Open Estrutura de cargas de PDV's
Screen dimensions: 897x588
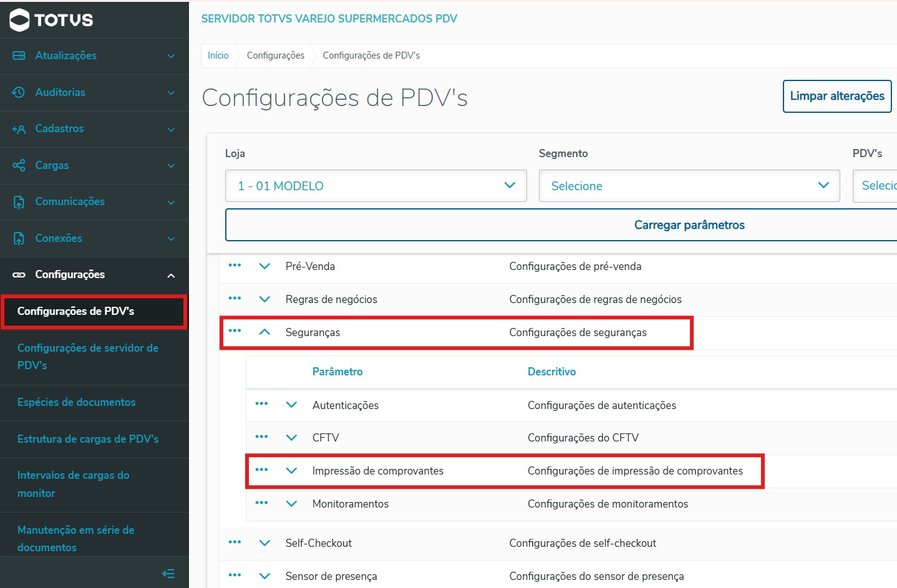coord(94,440)
